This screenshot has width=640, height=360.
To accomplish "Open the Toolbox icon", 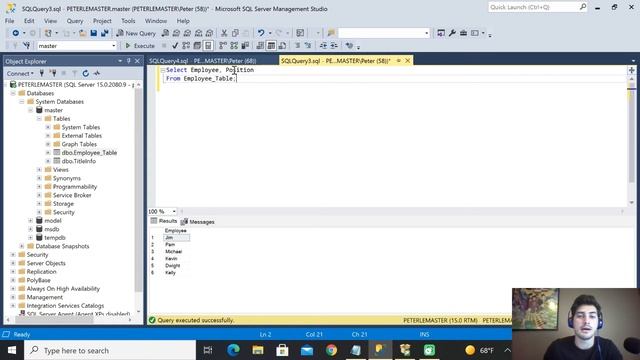I will 463,33.
